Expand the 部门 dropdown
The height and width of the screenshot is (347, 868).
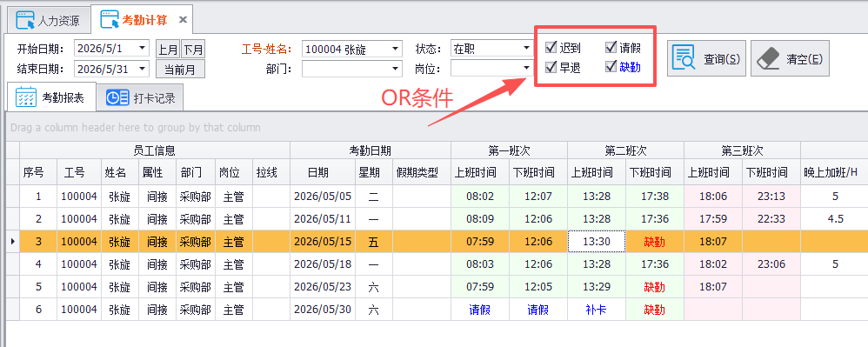click(x=395, y=69)
